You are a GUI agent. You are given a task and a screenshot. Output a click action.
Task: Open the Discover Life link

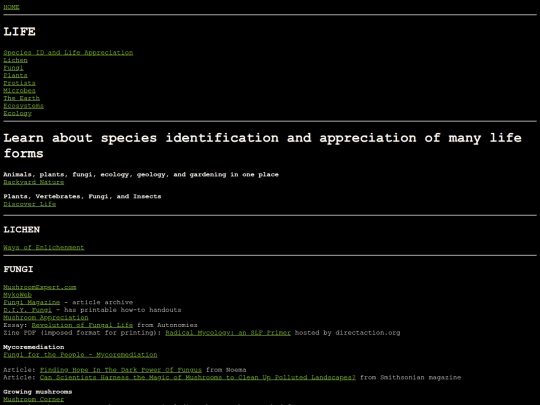pos(30,204)
